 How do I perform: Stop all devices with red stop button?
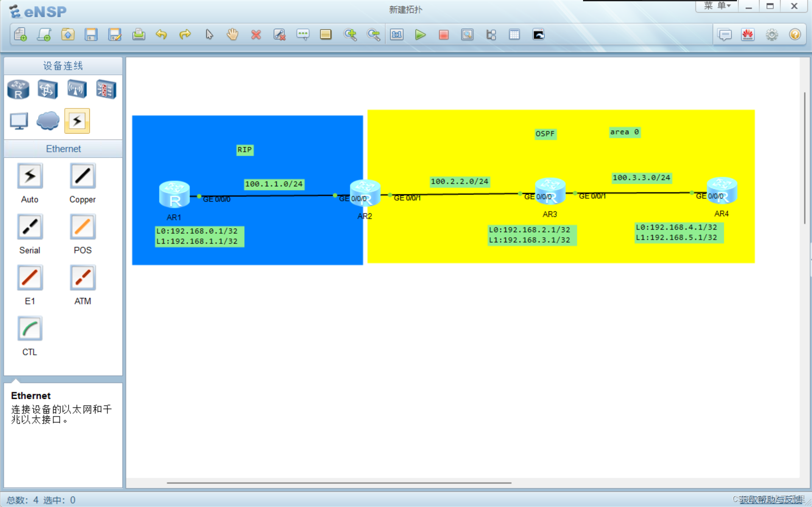click(444, 34)
